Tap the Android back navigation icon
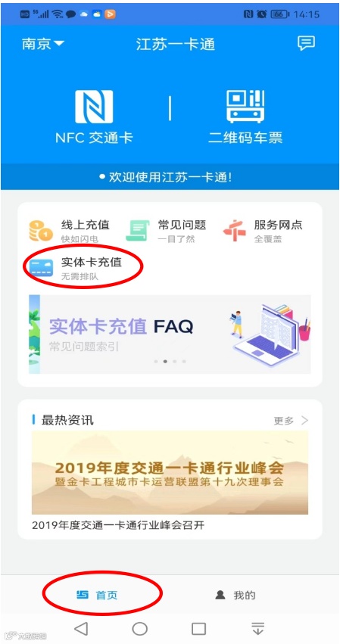Viewport: 343px width, 644px height. (81, 628)
